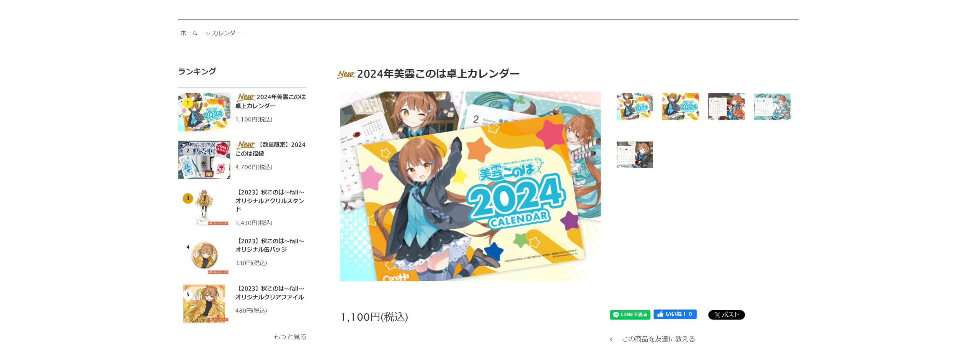Click the LINEで送る share button
The height and width of the screenshot is (347, 980).
coord(630,314)
